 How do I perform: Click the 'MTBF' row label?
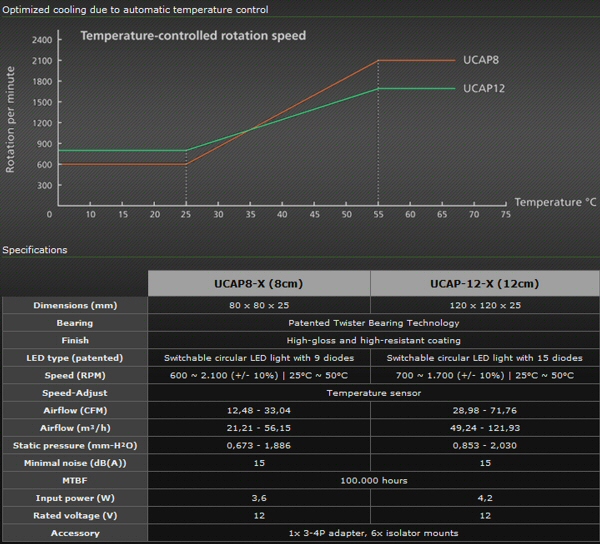[75, 480]
